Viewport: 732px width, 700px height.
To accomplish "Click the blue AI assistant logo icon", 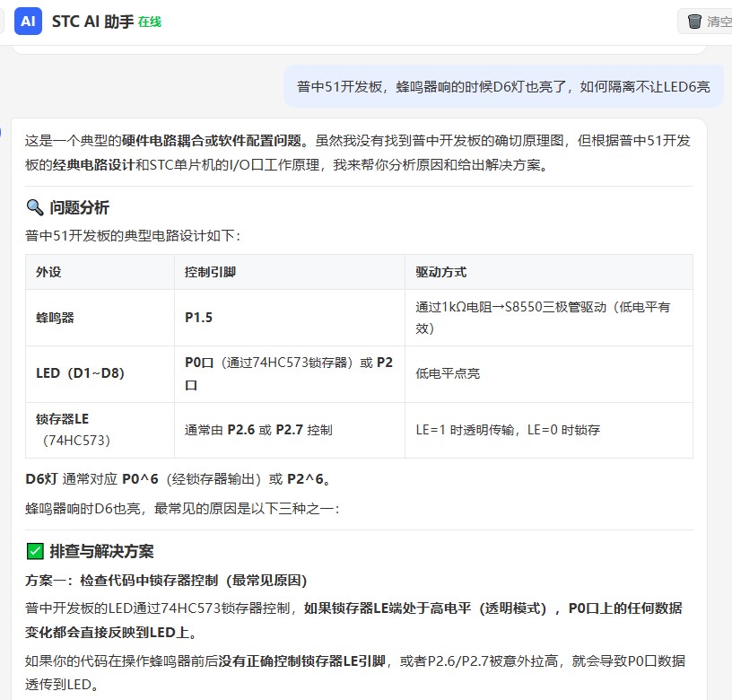I will click(x=28, y=21).
